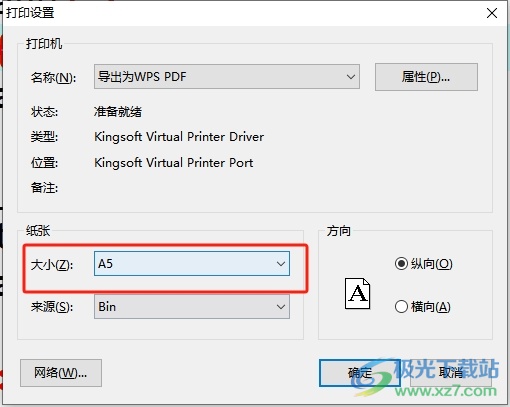Click the 名称(N) label

(53, 78)
